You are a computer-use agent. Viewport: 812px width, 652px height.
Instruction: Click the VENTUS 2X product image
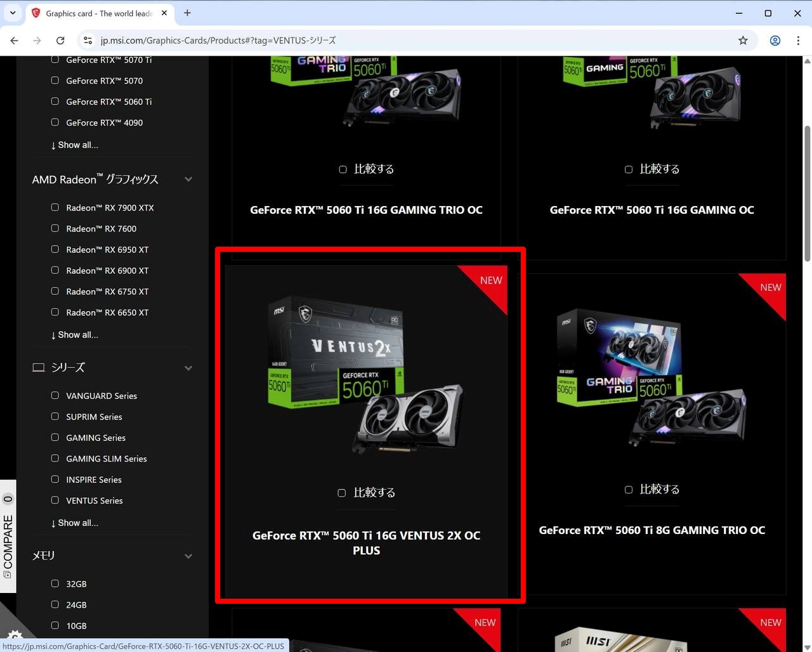366,374
